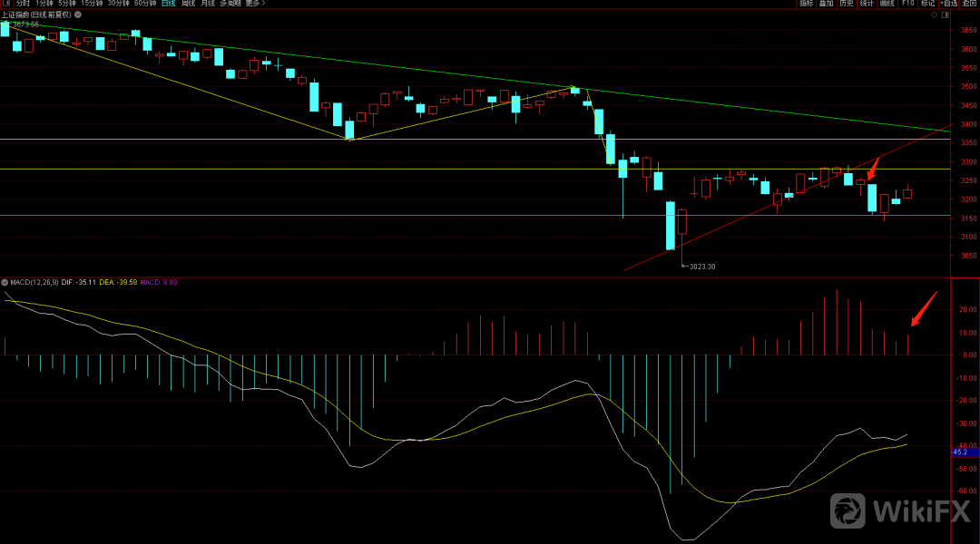This screenshot has height=544, width=980.
Task: Click the 3023.30 low price label
Action: (x=701, y=267)
